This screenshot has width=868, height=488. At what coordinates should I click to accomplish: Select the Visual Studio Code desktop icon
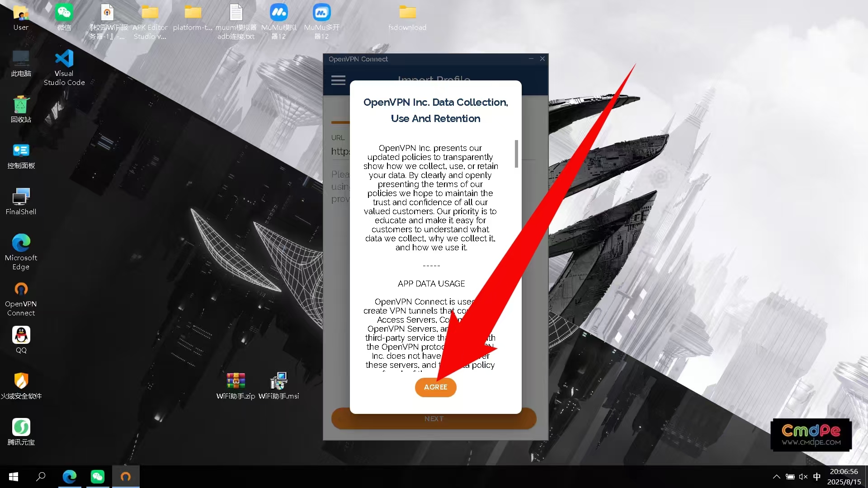click(64, 67)
